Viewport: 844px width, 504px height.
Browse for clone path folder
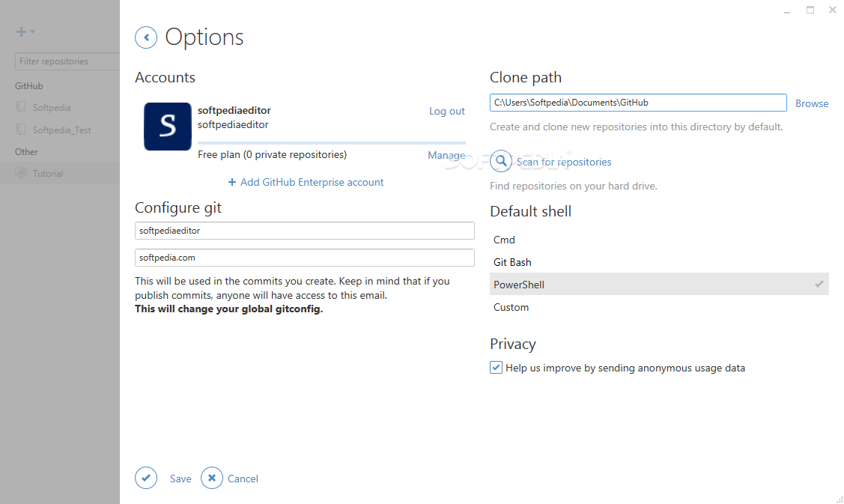[812, 103]
